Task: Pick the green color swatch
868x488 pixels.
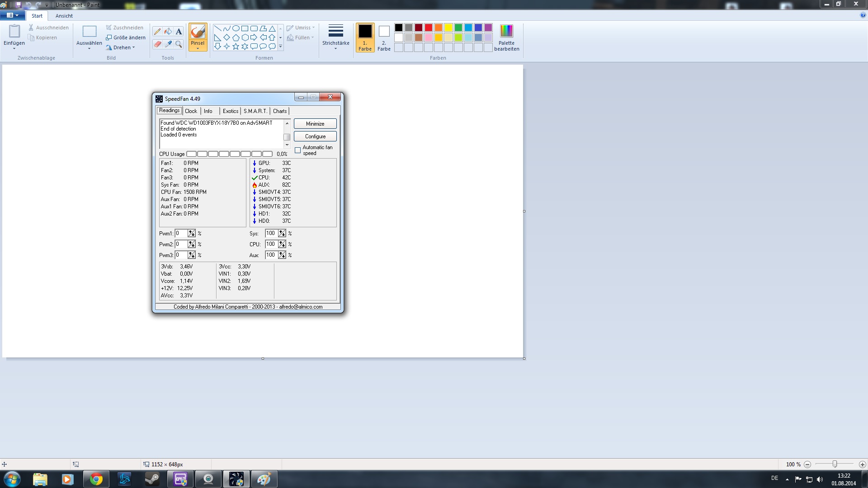Action: tap(458, 28)
